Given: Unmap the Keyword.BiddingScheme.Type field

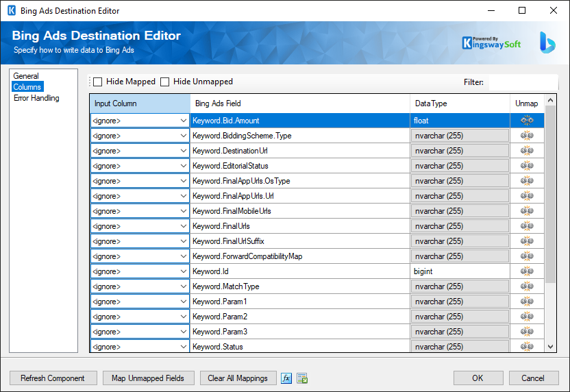Looking at the screenshot, I should pos(527,136).
